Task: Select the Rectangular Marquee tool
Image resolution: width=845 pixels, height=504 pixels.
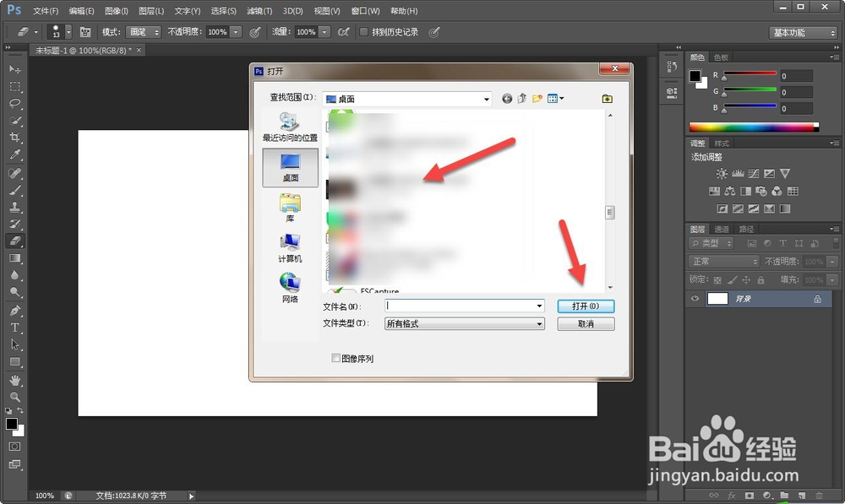Action: click(x=14, y=87)
